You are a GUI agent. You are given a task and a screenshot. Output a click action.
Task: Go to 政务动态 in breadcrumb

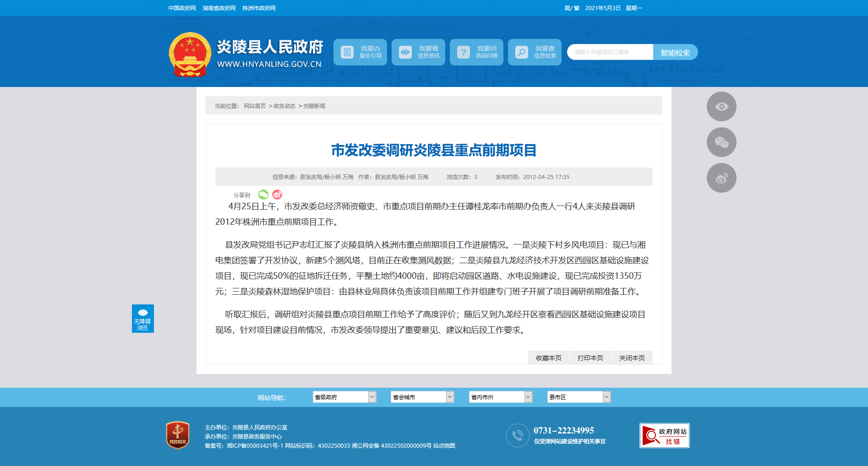click(284, 106)
